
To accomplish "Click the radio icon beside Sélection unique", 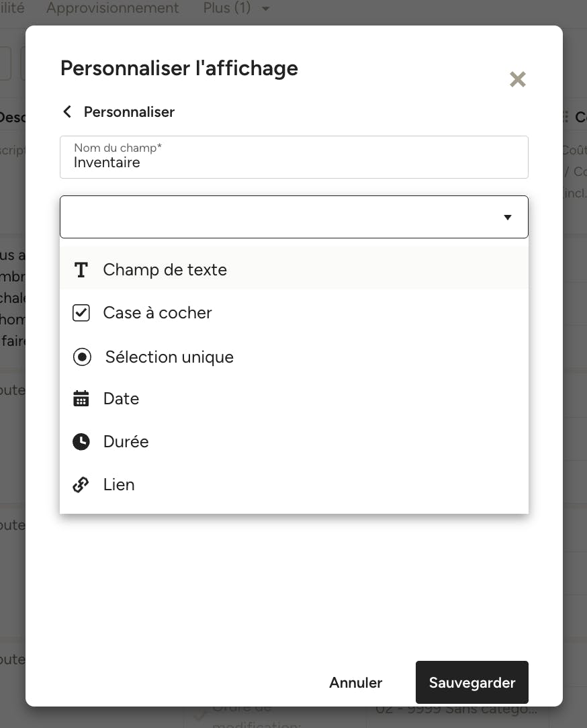I will (82, 357).
